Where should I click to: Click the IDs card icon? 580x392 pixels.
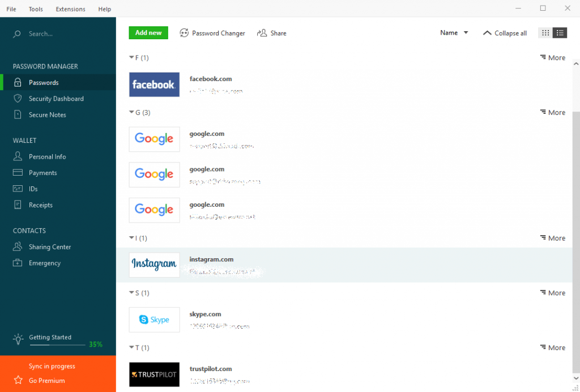pyautogui.click(x=18, y=189)
